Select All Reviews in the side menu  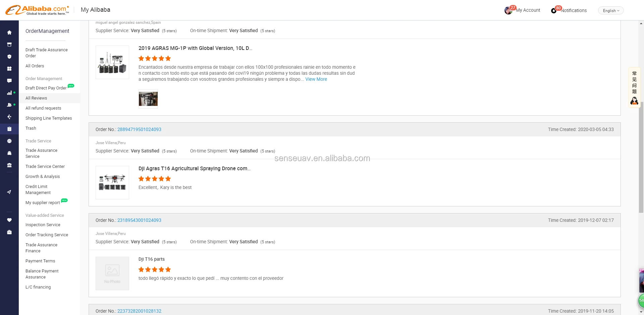pos(36,98)
